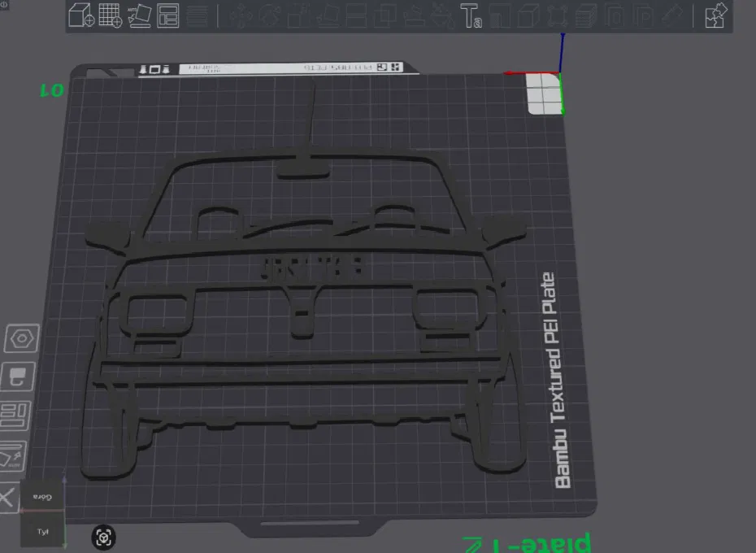
Task: Click the green edit icon beside plate-1
Action: tap(472, 544)
